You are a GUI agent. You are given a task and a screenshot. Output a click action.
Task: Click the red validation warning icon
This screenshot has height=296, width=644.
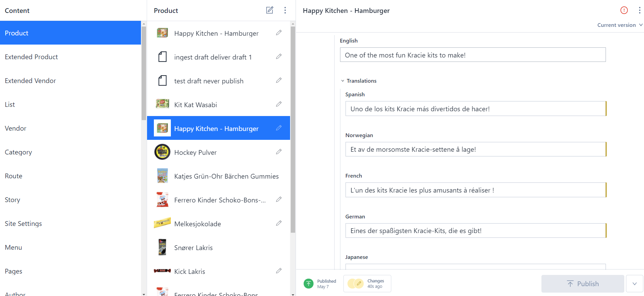624,10
